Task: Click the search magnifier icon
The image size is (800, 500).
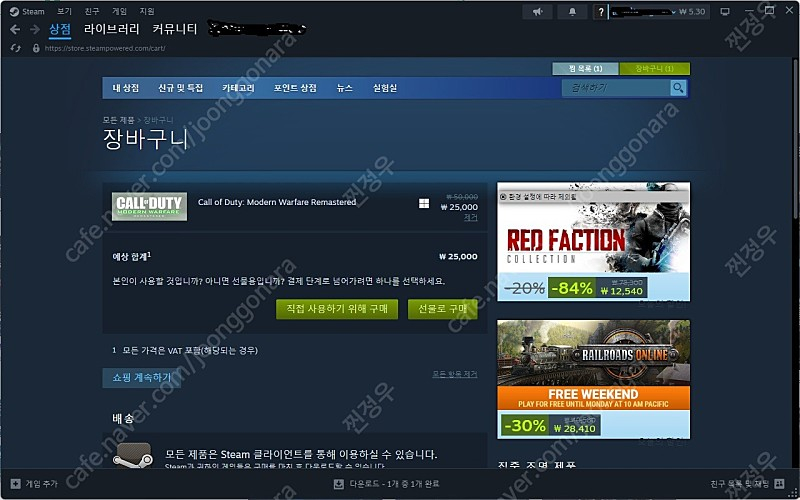Action: (x=678, y=88)
